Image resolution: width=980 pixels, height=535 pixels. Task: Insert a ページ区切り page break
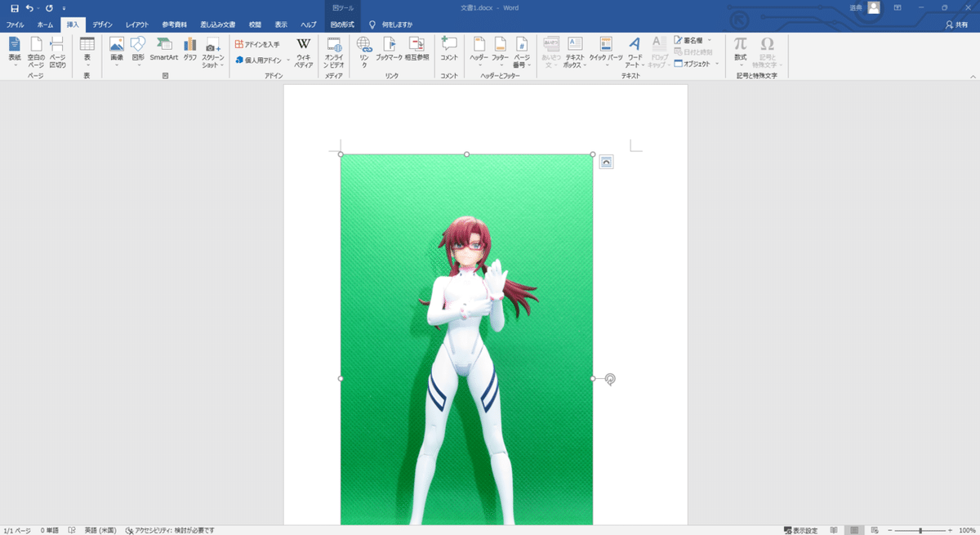(57, 51)
